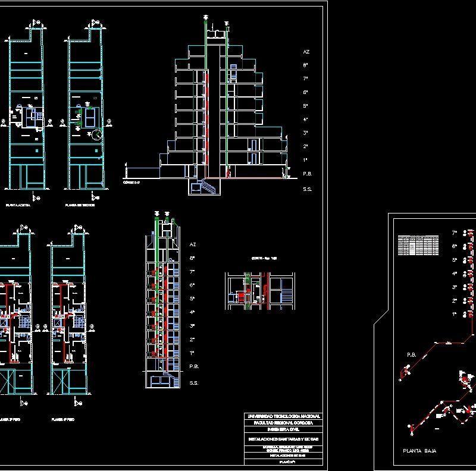The width and height of the screenshot is (476, 471).
Task: Click the appliance schedule grid above PLANTA BAJA
Action: pos(418,245)
